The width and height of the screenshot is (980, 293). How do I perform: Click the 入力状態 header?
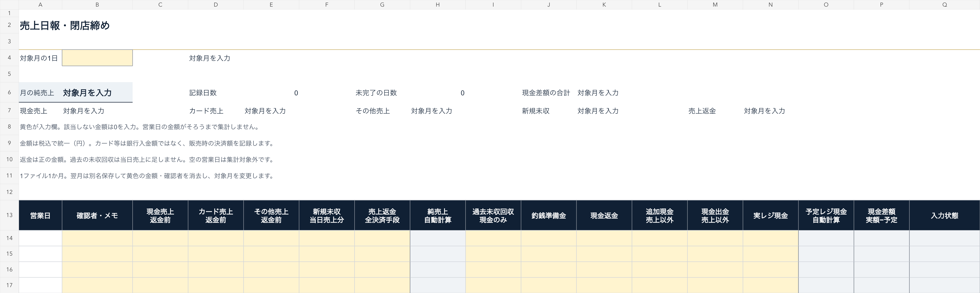click(945, 215)
